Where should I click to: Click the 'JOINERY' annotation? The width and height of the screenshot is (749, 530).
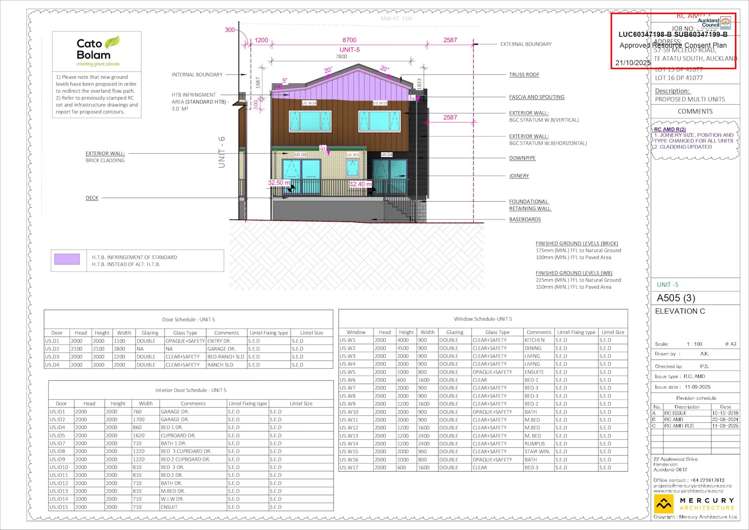tap(519, 176)
